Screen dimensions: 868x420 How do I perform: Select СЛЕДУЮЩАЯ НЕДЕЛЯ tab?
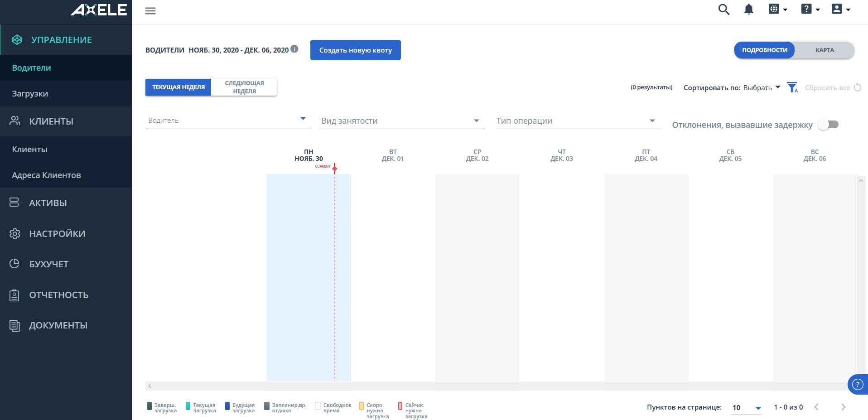[244, 87]
